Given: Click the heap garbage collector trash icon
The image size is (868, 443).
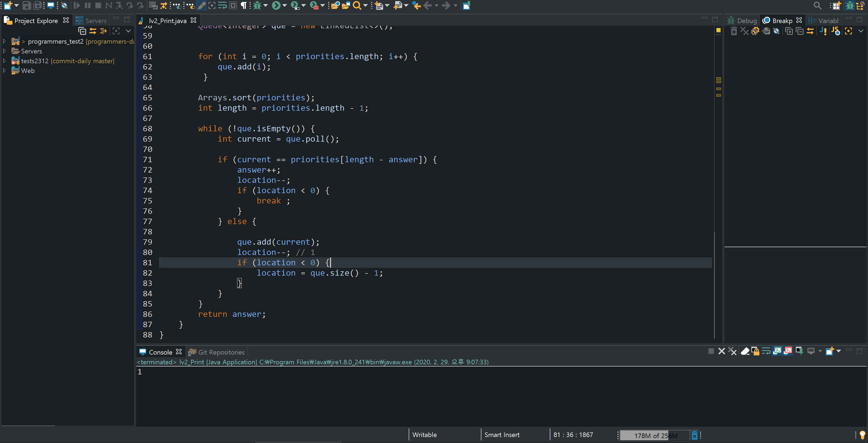Looking at the screenshot, I should coord(694,435).
